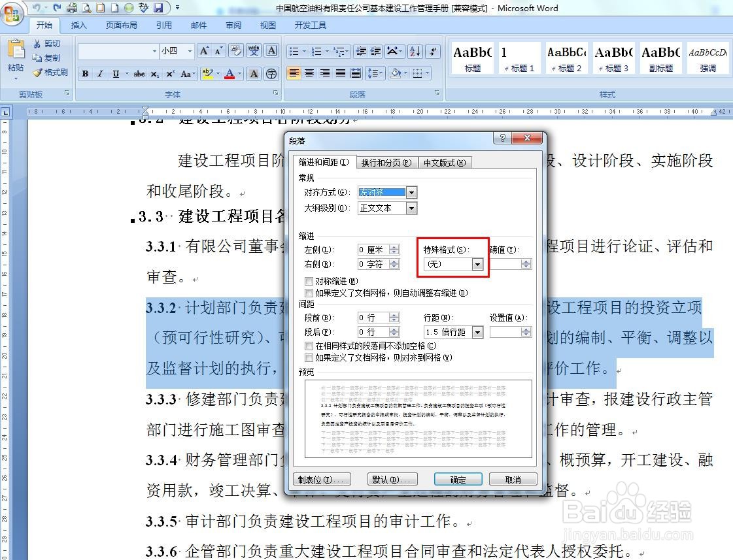The image size is (733, 560).
Task: Click the 左侧 left indent input field
Action: coord(373,250)
